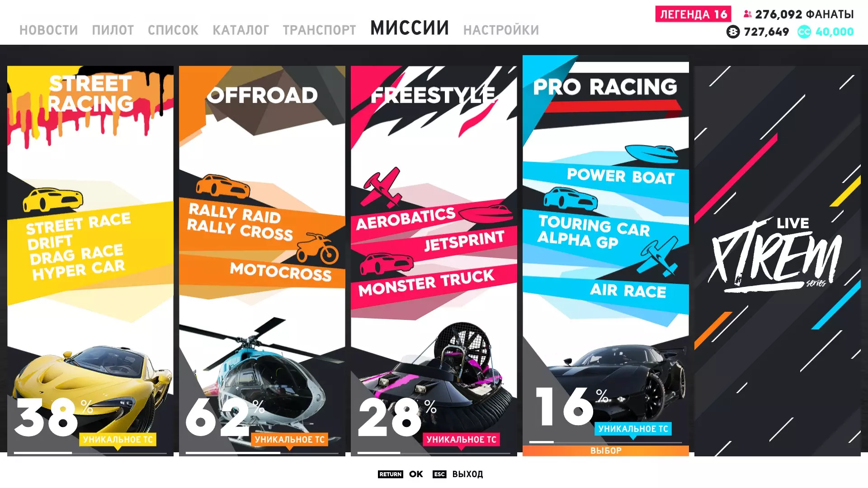Click the blue power boat icon

651,154
